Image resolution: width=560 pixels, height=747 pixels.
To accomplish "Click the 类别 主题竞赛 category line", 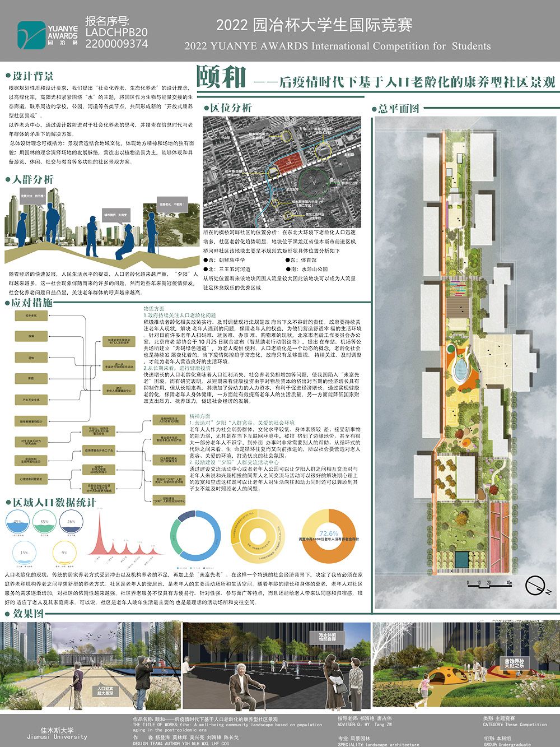I will click(x=499, y=718).
